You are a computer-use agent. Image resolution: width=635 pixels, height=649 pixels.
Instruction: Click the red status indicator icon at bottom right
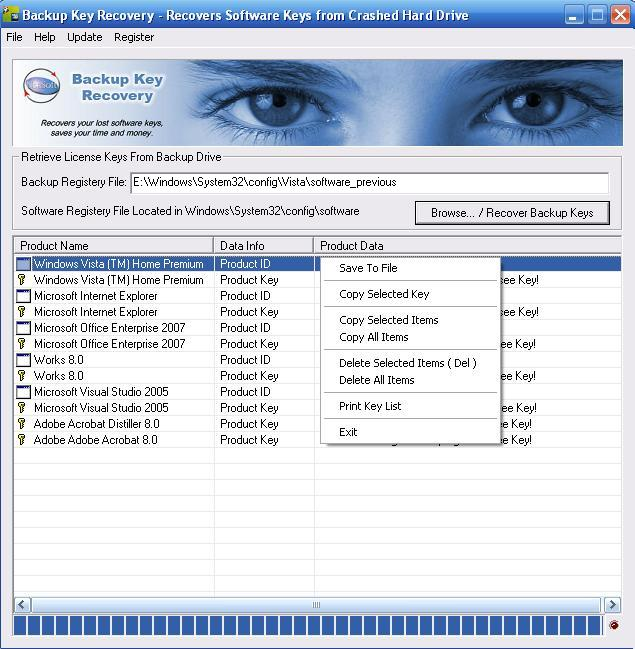coord(614,625)
